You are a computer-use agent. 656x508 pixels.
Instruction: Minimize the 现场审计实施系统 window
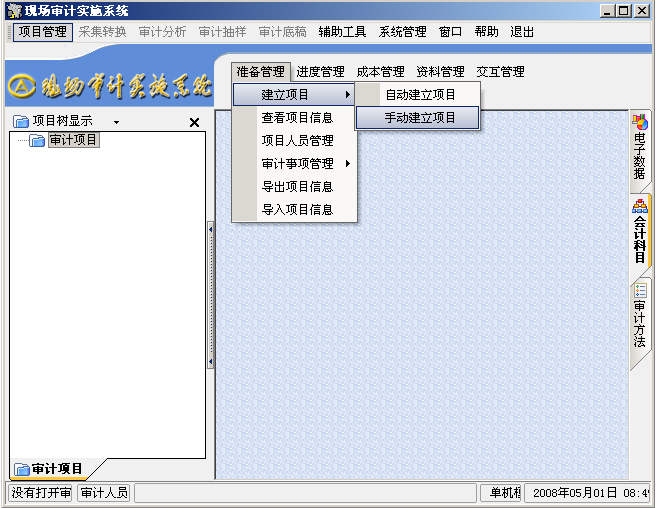click(608, 10)
